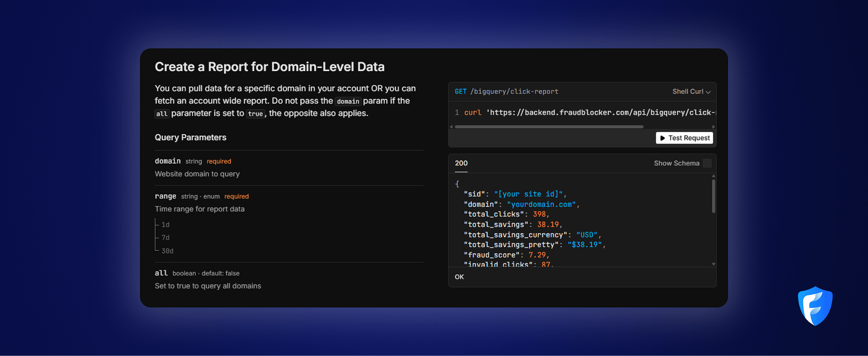868x356 pixels.
Task: Click down scroll arrow in JSON response
Action: click(x=713, y=264)
